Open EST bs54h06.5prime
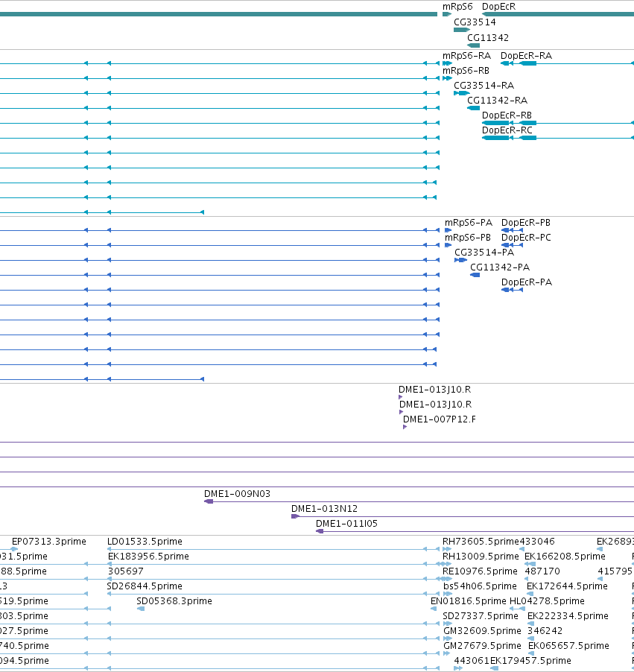The width and height of the screenshot is (634, 672). [x=480, y=586]
